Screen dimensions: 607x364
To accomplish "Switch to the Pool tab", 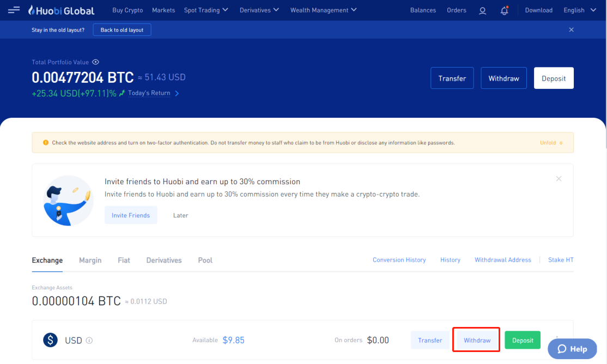I will [x=205, y=260].
